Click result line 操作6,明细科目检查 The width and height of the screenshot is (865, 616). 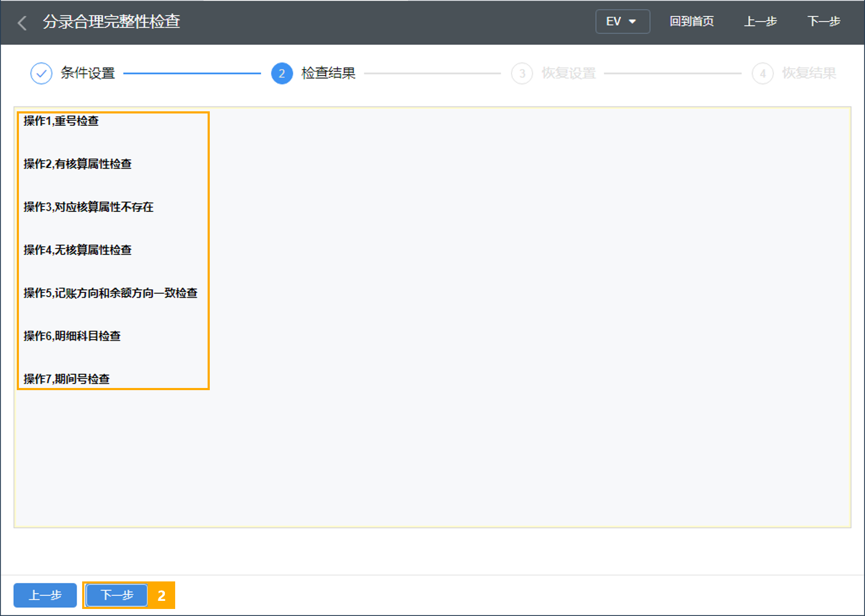click(x=72, y=336)
